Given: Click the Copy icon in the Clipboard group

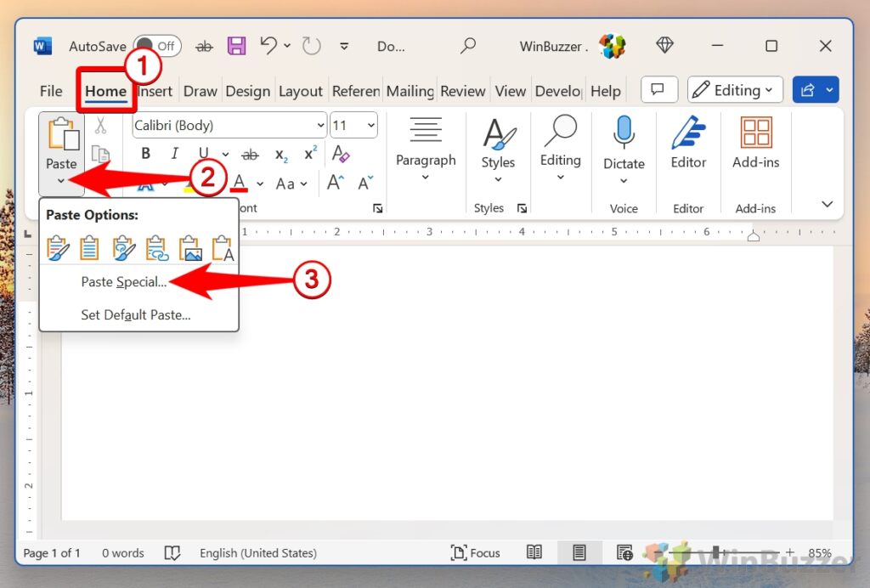Looking at the screenshot, I should 102,154.
